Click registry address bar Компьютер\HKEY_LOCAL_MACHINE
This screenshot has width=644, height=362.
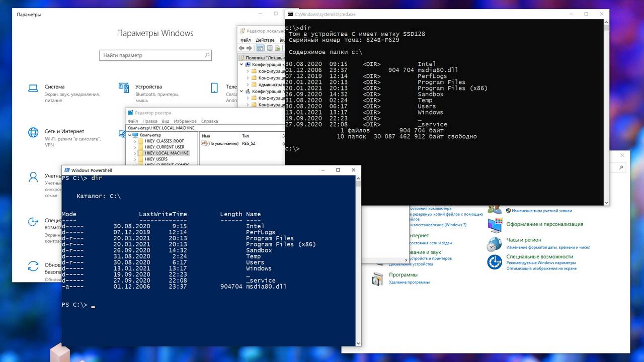[205, 128]
